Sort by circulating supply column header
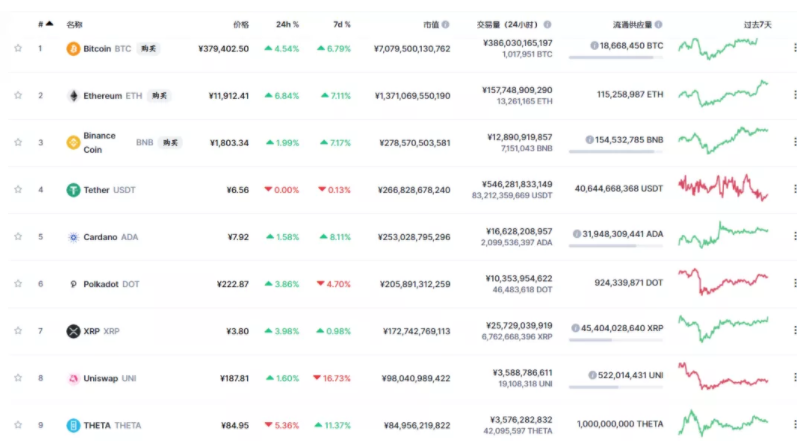The height and width of the screenshot is (441, 797). (632, 24)
